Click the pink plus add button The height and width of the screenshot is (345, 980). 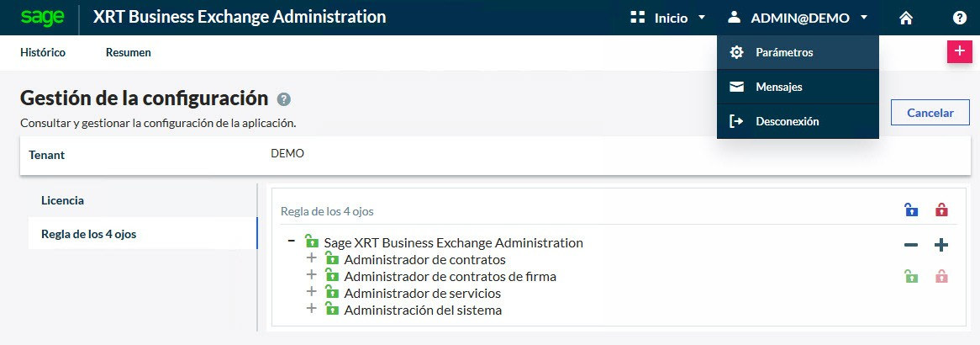(x=959, y=51)
